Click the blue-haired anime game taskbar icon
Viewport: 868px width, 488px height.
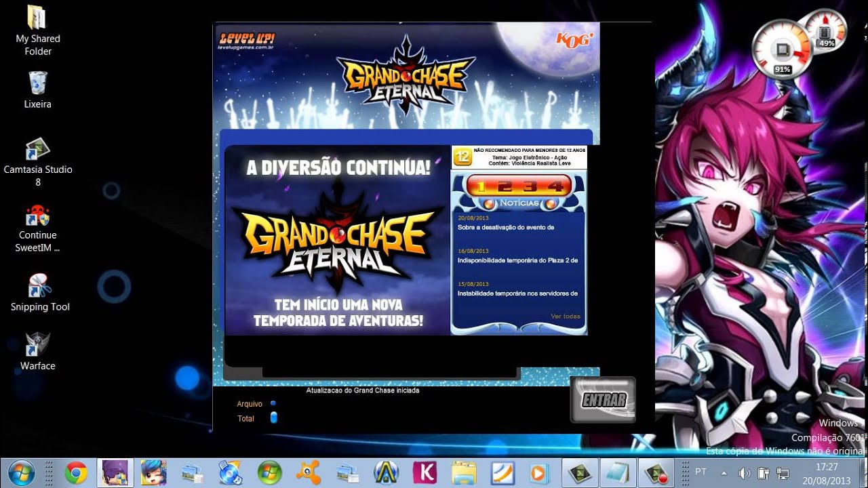pos(153,472)
